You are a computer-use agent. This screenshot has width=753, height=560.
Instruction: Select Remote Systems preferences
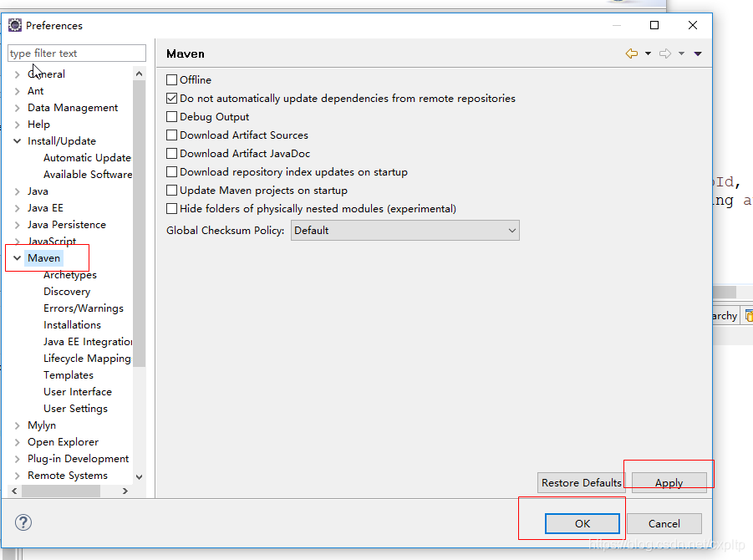point(68,476)
